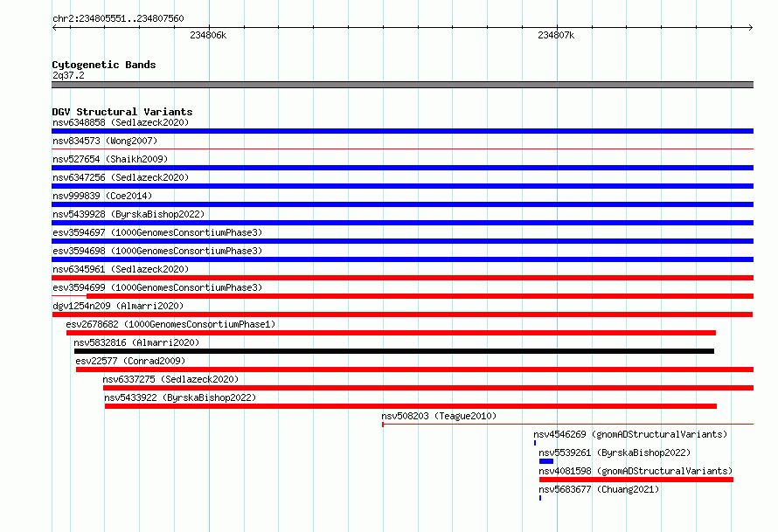Image resolution: width=778 pixels, height=532 pixels.
Task: Open the nsv508203 (Teague2010) label
Action: (x=439, y=416)
